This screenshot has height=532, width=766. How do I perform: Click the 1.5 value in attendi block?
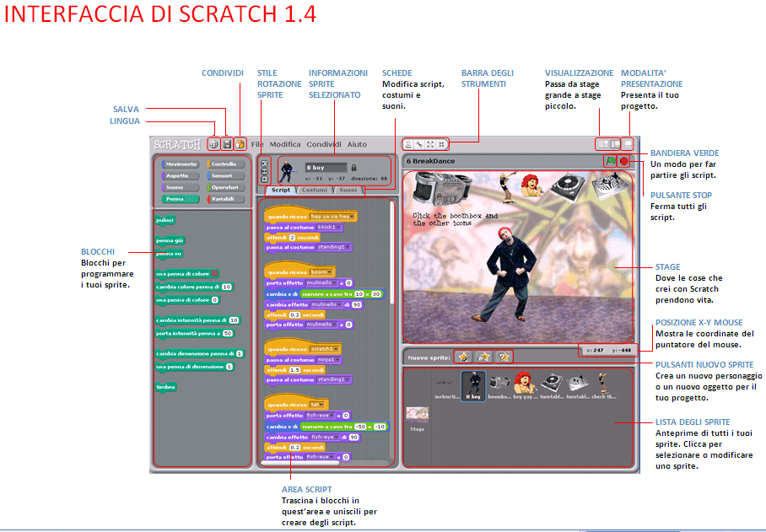(294, 370)
